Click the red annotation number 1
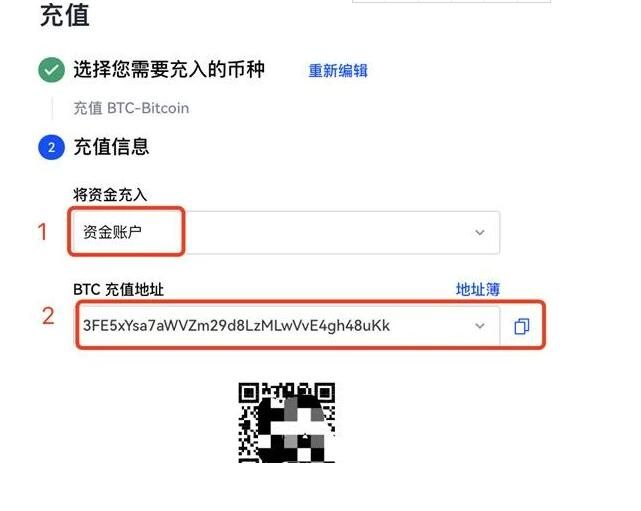The image size is (641, 511). [x=43, y=232]
